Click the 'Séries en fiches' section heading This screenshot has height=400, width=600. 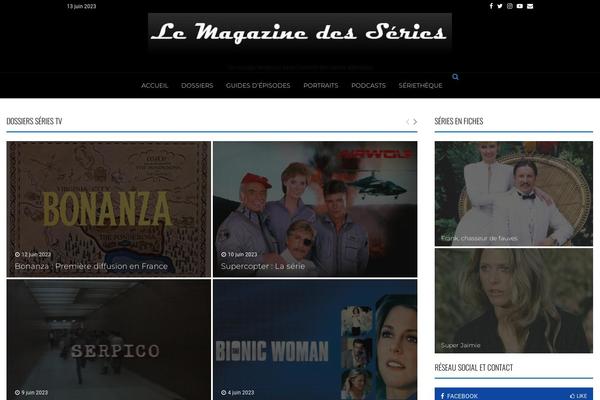pyautogui.click(x=459, y=121)
